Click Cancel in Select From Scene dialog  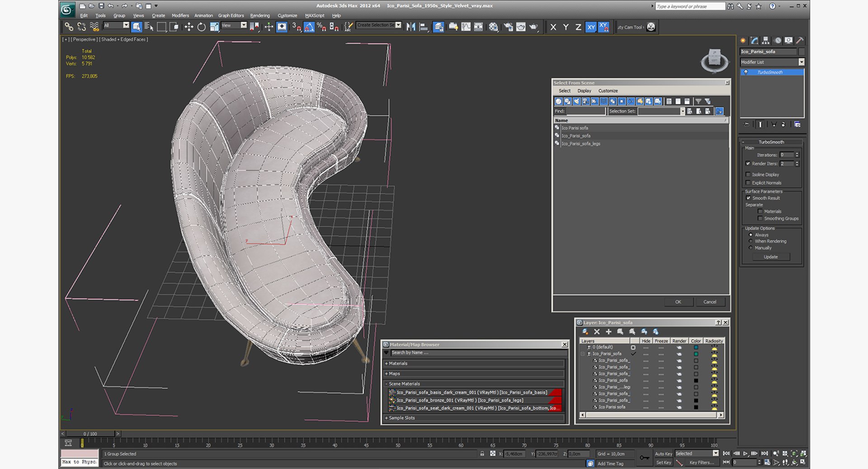click(x=710, y=302)
